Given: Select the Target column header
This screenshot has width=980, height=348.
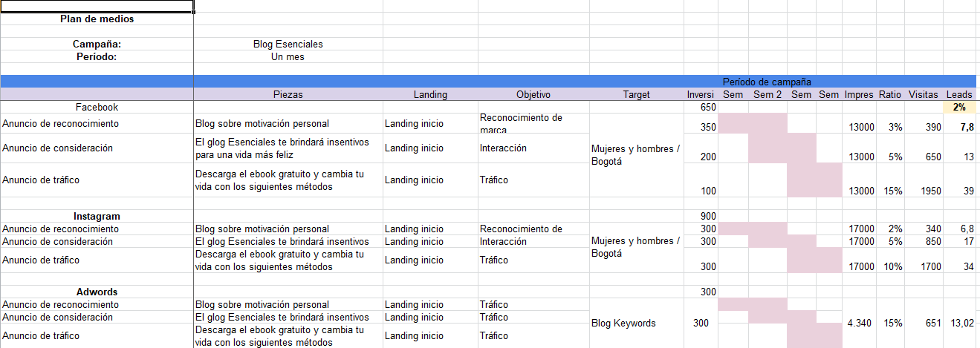Looking at the screenshot, I should [636, 95].
